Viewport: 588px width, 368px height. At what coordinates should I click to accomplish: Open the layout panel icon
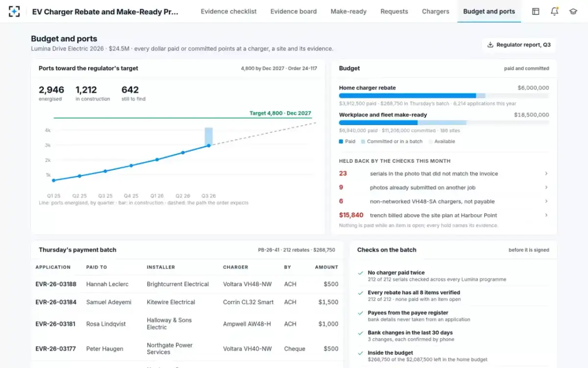pyautogui.click(x=536, y=11)
